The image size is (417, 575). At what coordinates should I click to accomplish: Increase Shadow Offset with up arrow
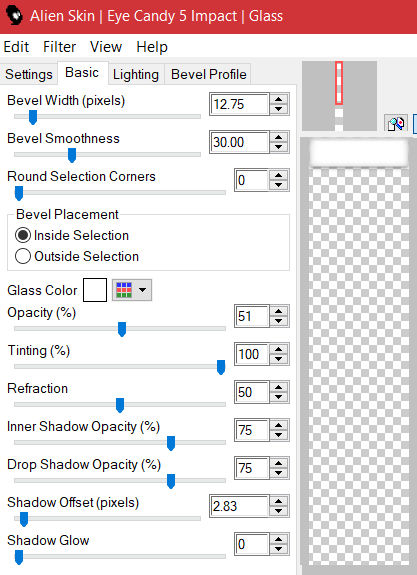click(279, 501)
